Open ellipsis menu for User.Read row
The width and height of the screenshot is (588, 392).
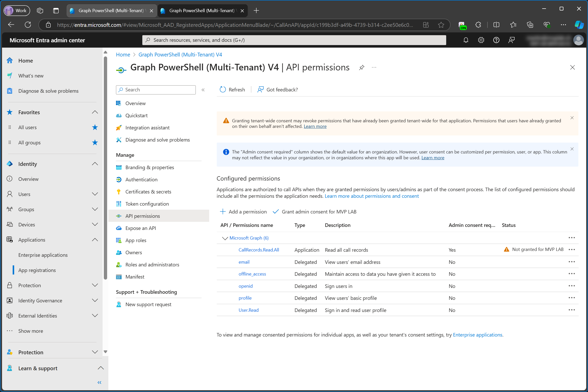(x=572, y=310)
